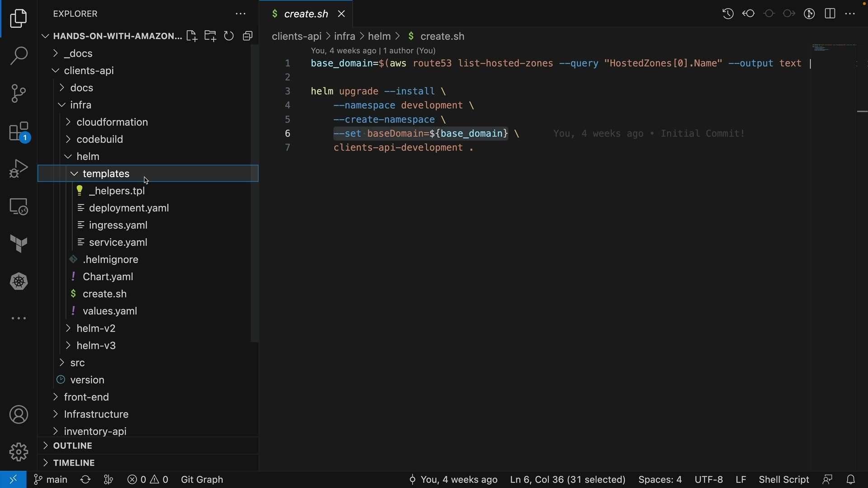This screenshot has width=868, height=488.
Task: Split the editor to the right
Action: pyautogui.click(x=830, y=14)
